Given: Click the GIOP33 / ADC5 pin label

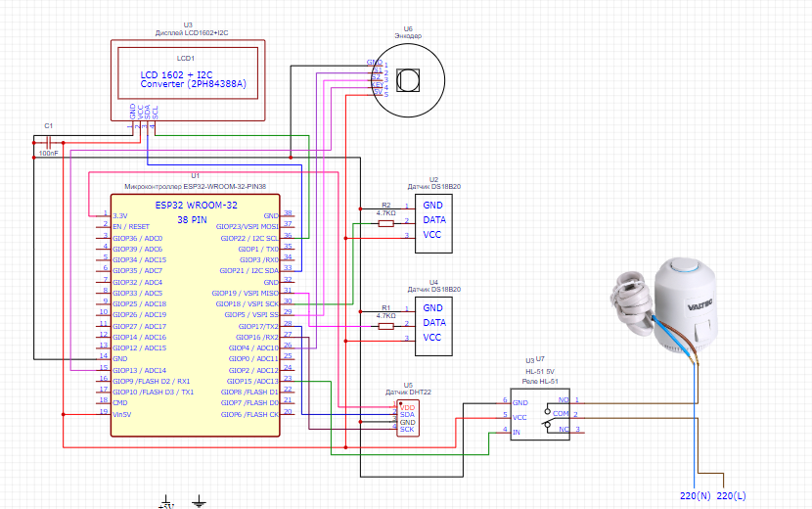Looking at the screenshot, I should tap(138, 293).
